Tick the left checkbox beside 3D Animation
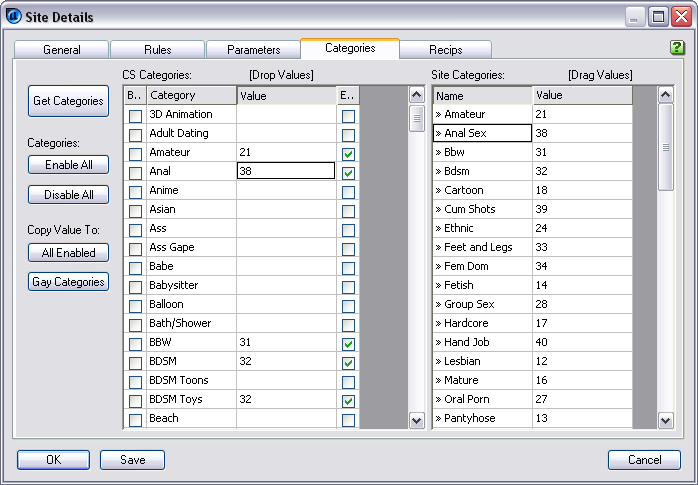 (x=134, y=116)
